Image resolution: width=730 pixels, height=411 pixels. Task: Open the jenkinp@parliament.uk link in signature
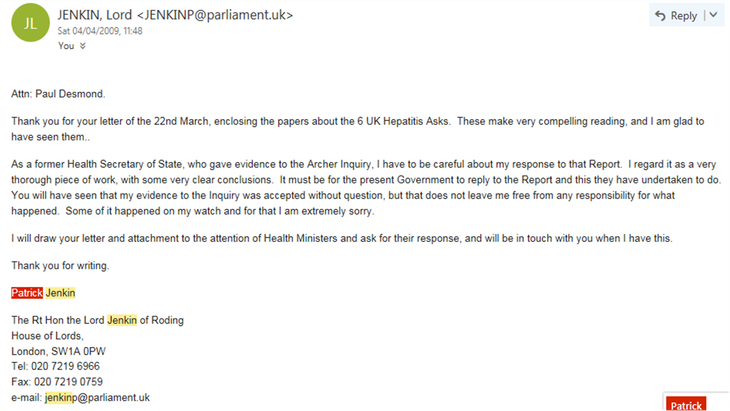click(x=97, y=397)
